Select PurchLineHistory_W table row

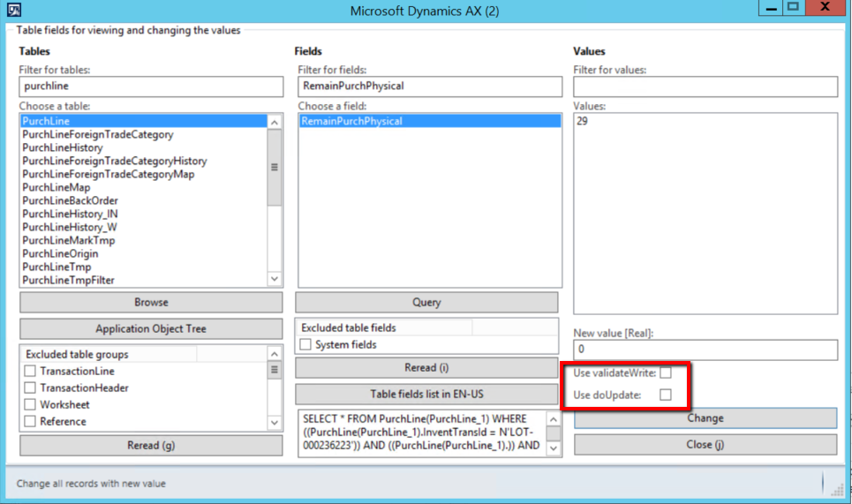(x=144, y=227)
